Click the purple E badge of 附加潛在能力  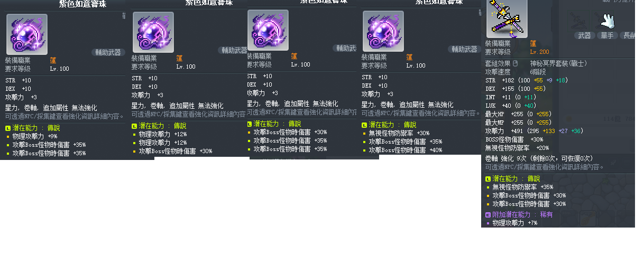[x=488, y=215]
